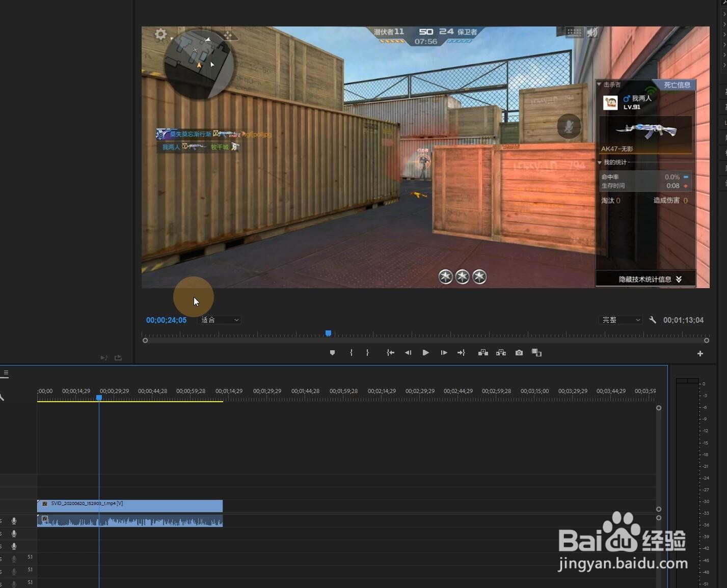This screenshot has width=727, height=588.
Task: Export frame with the camera icon
Action: pyautogui.click(x=519, y=353)
